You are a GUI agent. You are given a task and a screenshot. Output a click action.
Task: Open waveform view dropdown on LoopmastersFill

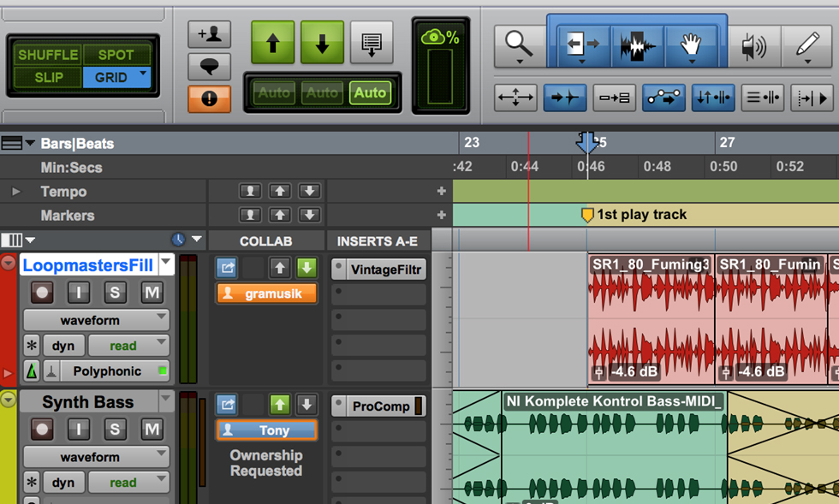coord(96,321)
